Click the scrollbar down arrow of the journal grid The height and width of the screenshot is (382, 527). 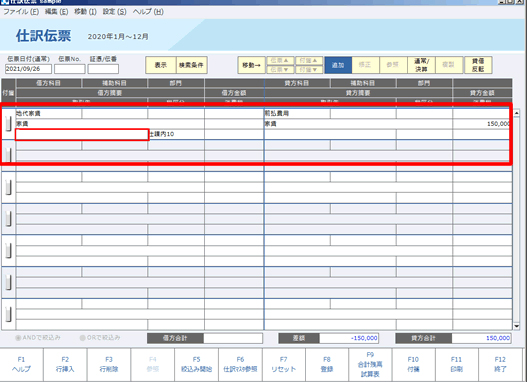pos(517,326)
